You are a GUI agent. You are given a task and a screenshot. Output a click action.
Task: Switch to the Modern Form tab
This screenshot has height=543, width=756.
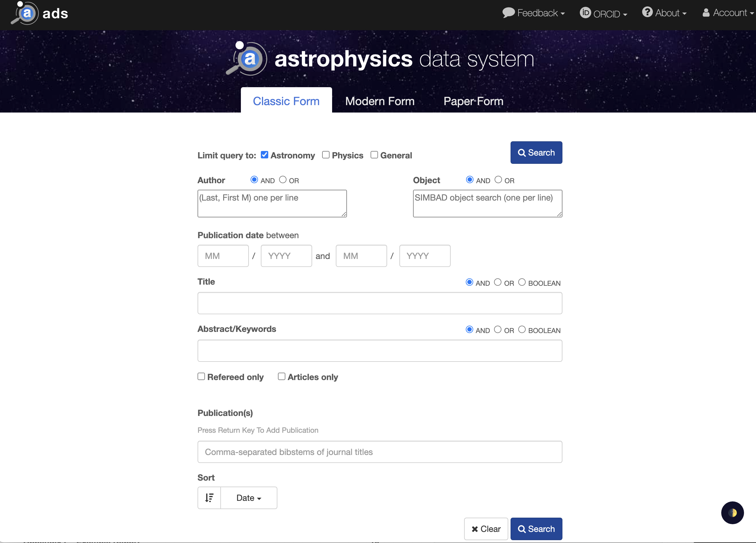click(380, 101)
